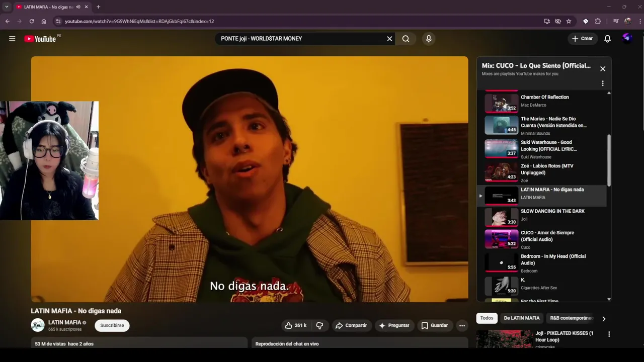644x362 pixels.
Task: Open the YouTube hamburger guide menu
Action: [12, 39]
